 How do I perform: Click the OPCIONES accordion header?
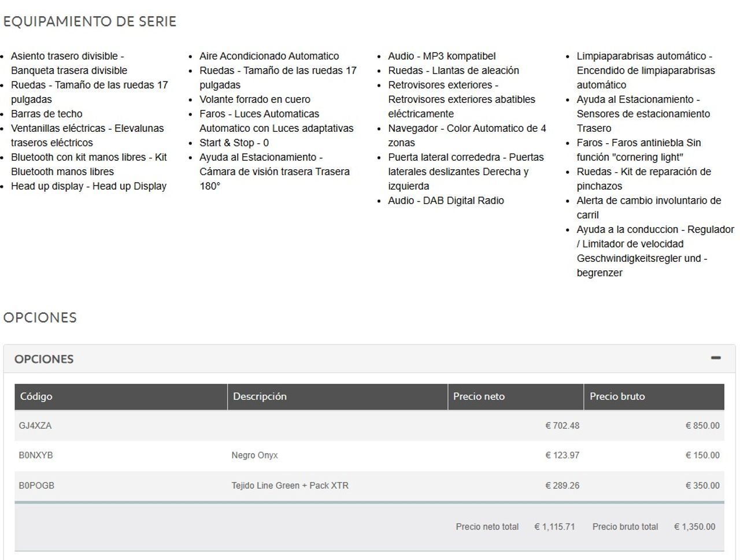point(369,359)
